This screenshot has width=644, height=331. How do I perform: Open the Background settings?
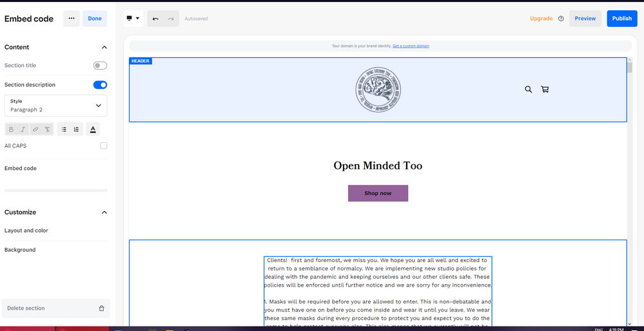20,250
